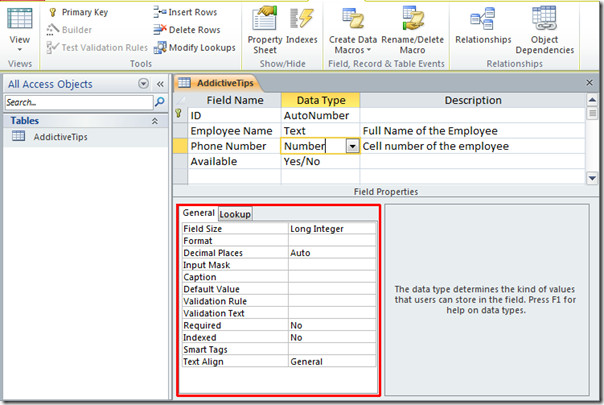604x405 pixels.
Task: Switch to the Lookup tab
Action: click(x=235, y=214)
